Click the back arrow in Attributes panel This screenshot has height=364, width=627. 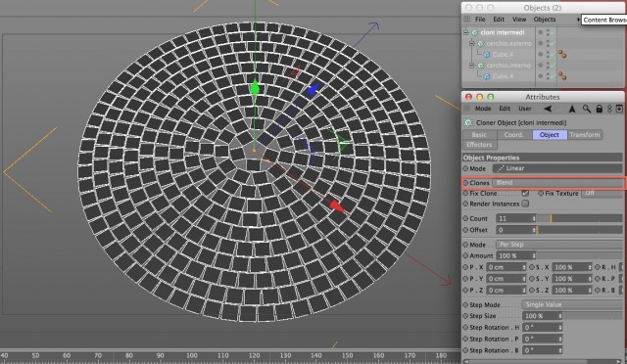(548, 109)
